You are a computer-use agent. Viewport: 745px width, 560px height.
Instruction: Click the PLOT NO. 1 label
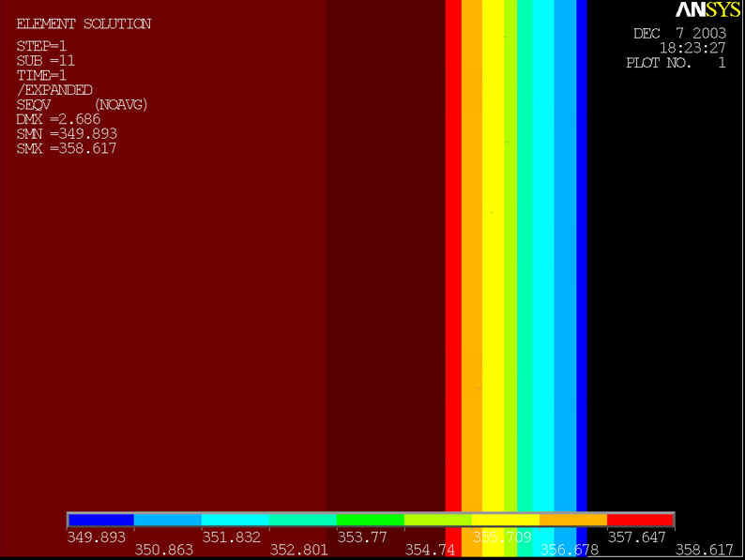tap(677, 63)
